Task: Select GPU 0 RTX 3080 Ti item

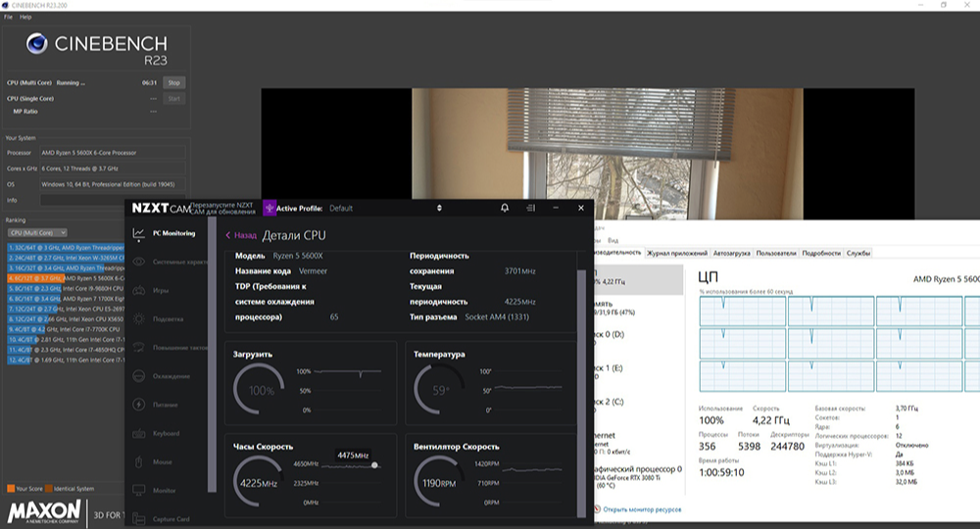Action: click(638, 476)
